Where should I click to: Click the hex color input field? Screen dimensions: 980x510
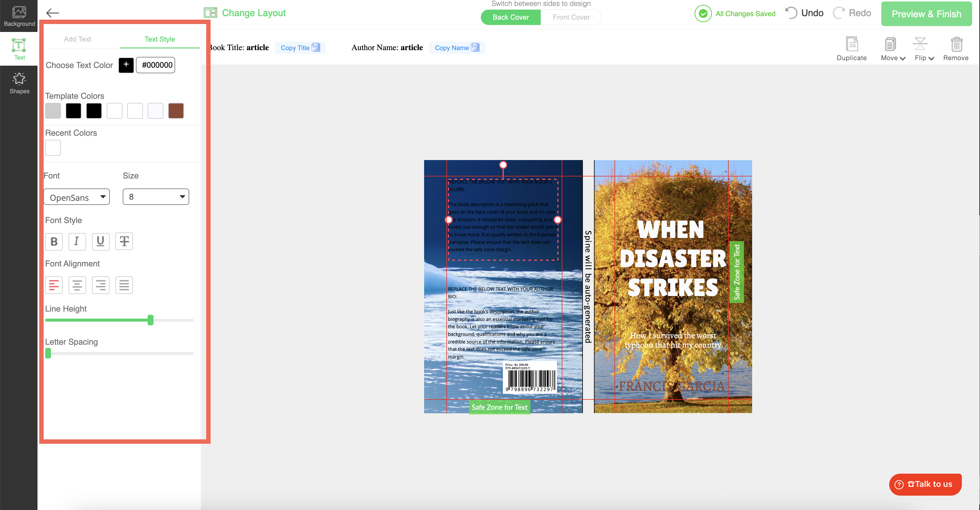click(156, 65)
